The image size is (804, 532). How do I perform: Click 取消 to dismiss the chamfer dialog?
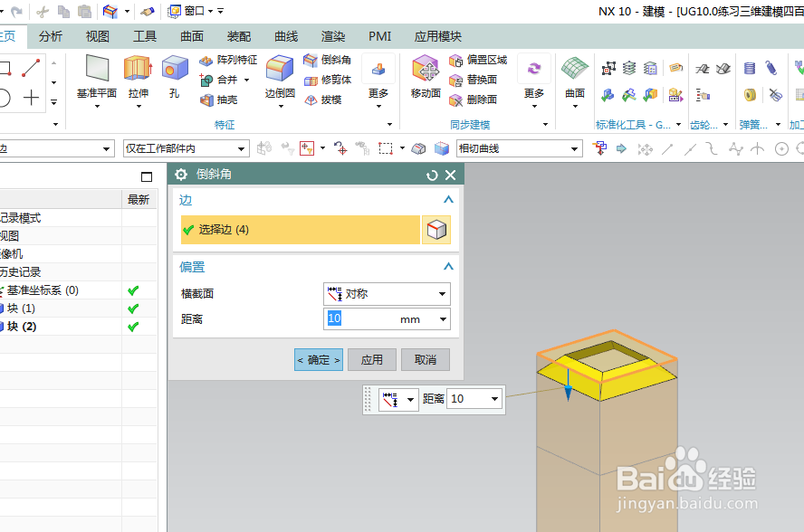pyautogui.click(x=426, y=359)
